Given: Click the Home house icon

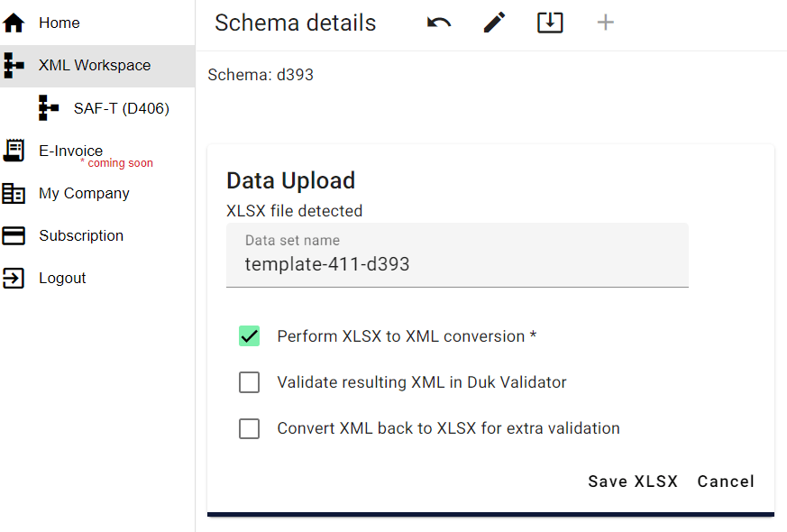Looking at the screenshot, I should [x=14, y=23].
